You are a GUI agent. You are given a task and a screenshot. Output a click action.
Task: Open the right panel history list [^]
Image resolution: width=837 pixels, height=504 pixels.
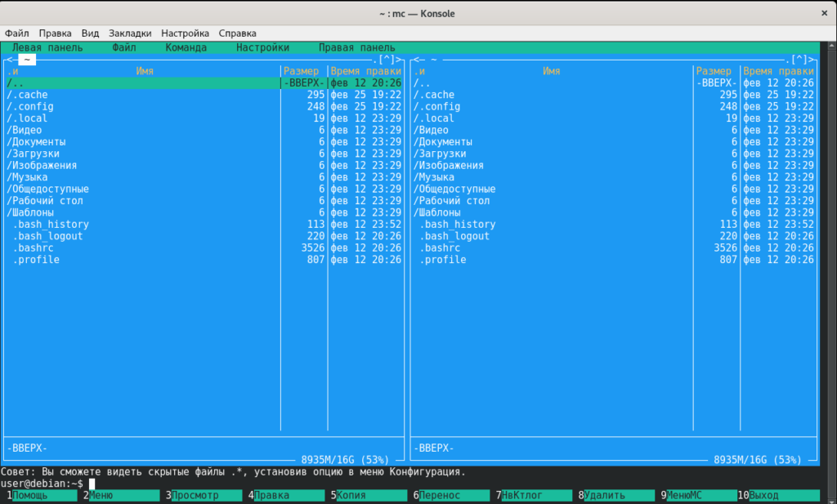[x=799, y=60]
